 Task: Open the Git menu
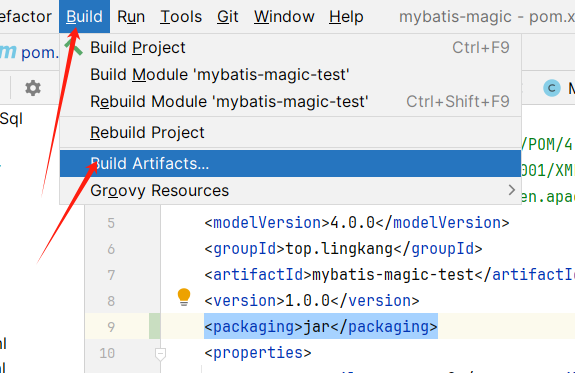click(227, 17)
